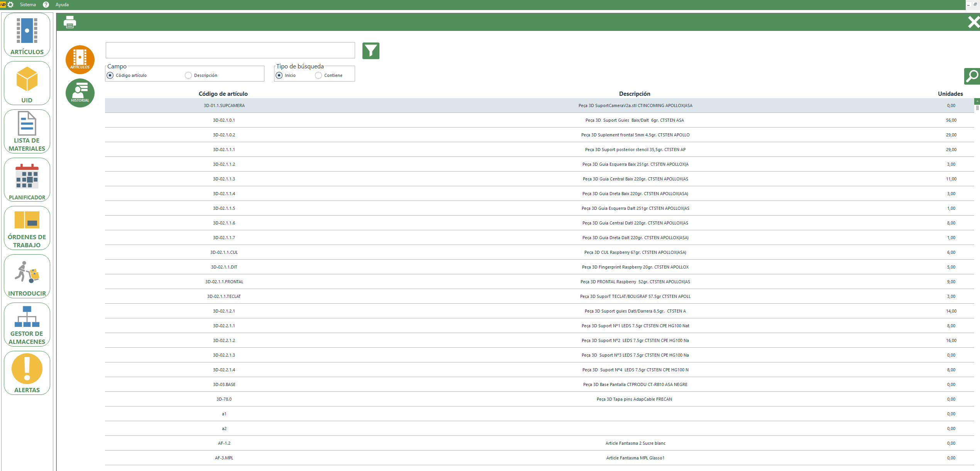Screen dimensions: 980x471
Task: Open the Introducir module
Action: tap(27, 277)
